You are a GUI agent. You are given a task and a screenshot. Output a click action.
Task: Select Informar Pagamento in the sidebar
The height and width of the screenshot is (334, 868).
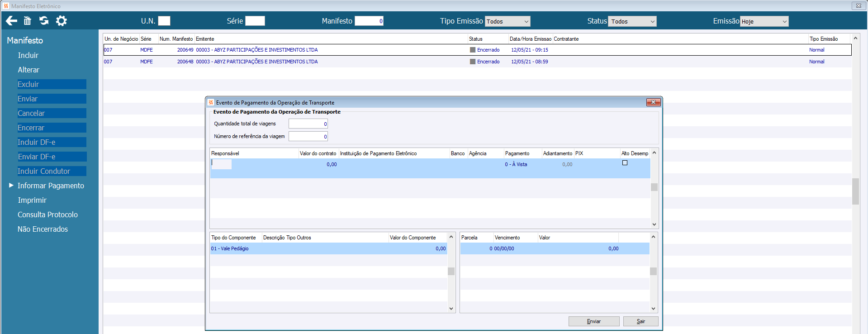[51, 186]
